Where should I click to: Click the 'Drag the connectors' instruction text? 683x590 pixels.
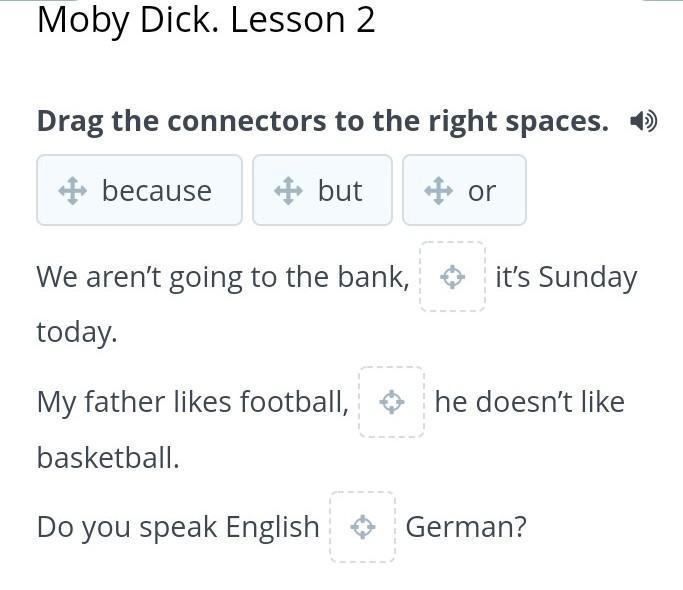coord(323,122)
